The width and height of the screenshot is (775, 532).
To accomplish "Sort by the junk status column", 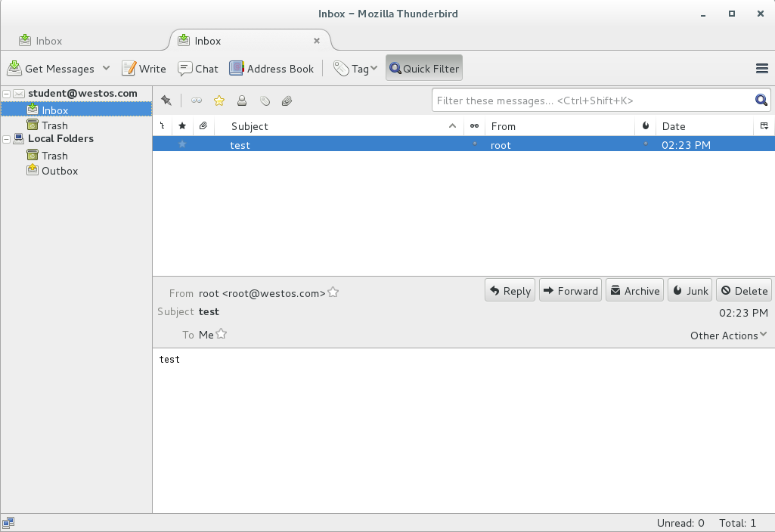I will pyautogui.click(x=646, y=126).
